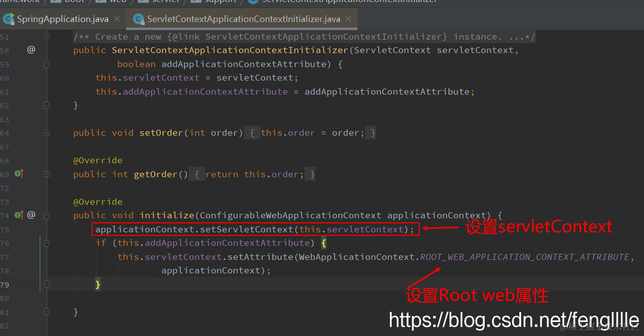Click line number 81 in the gutter
The height and width of the screenshot is (336, 644).
[x=5, y=312]
